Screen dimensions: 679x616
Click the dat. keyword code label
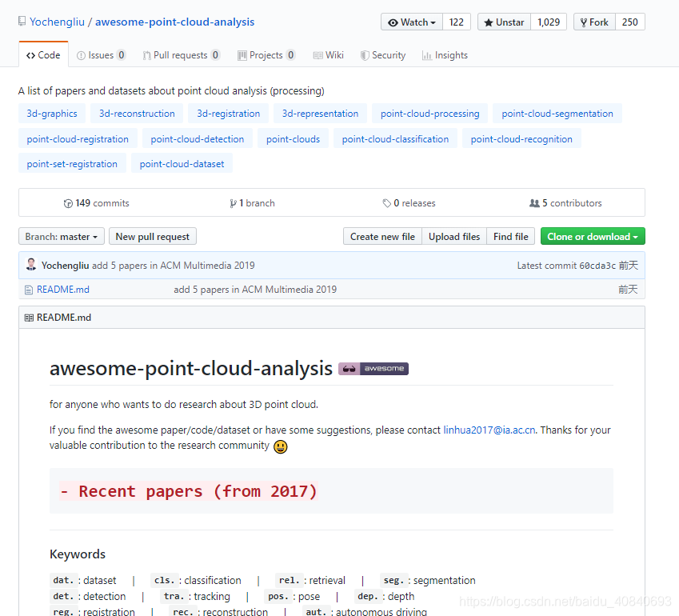(64, 581)
